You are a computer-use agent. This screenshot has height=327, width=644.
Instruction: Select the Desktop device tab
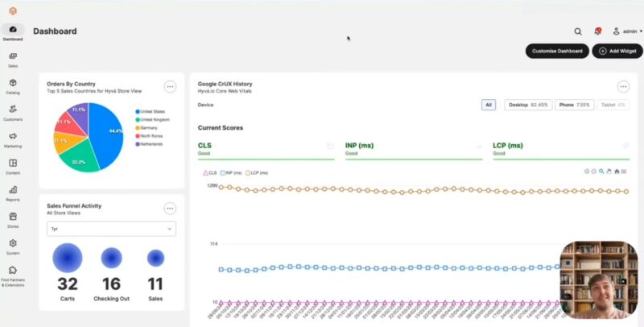tap(527, 105)
